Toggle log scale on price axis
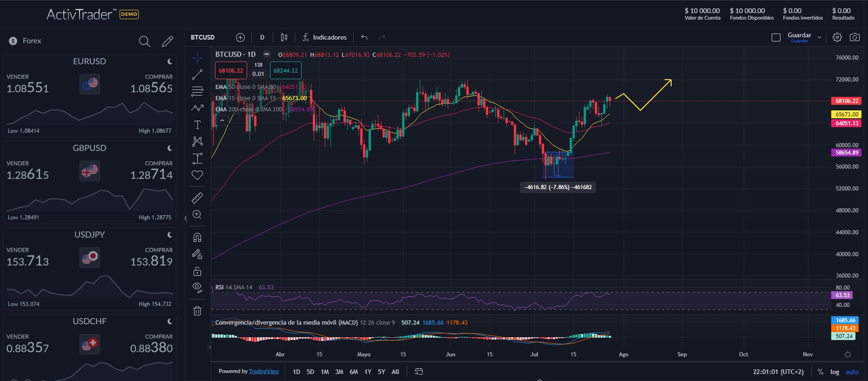Screen dimensions: 868x381 835,372
